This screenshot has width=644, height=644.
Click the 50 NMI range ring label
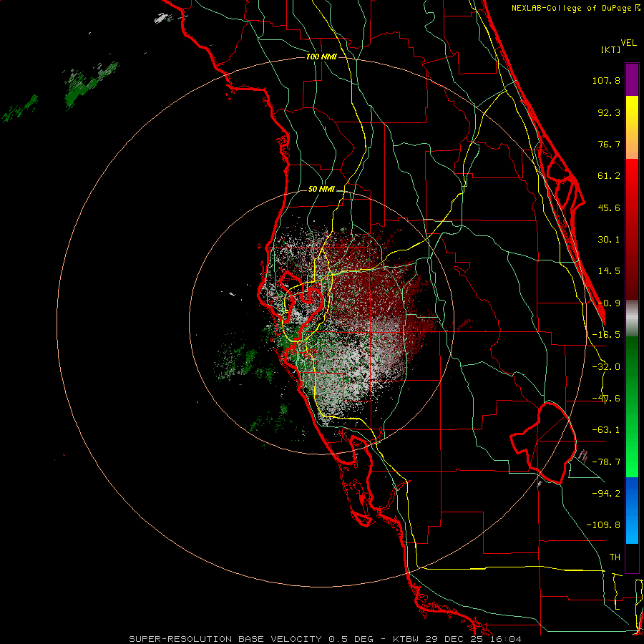pos(321,190)
